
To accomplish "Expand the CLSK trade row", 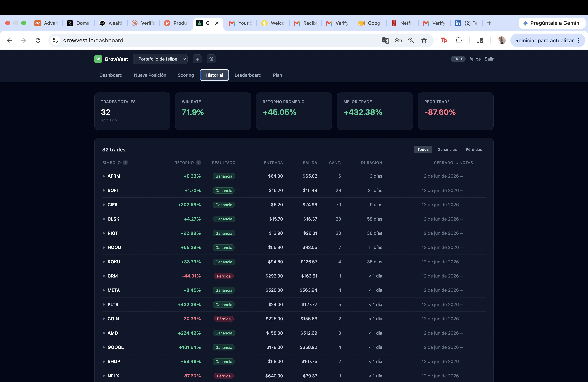I will click(x=104, y=219).
